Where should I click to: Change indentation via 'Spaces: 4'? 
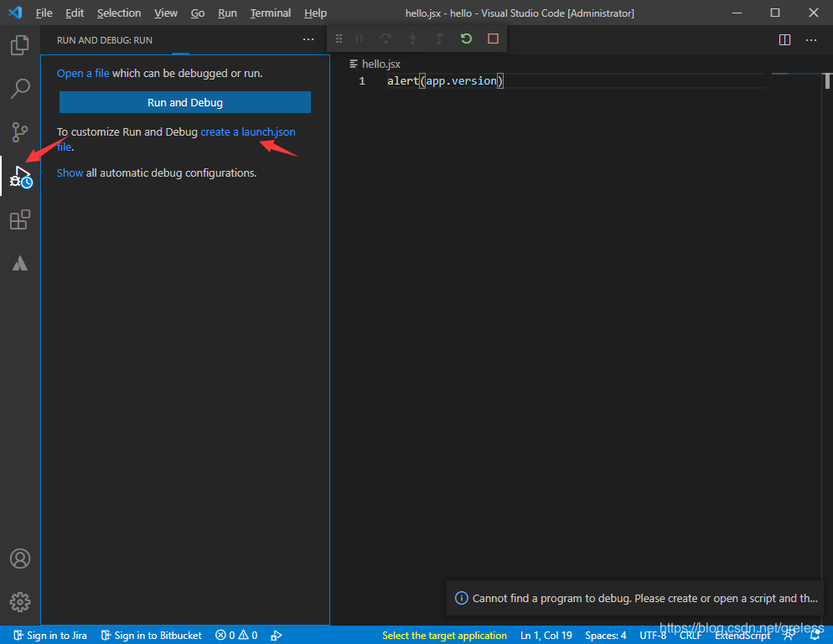[x=606, y=636]
